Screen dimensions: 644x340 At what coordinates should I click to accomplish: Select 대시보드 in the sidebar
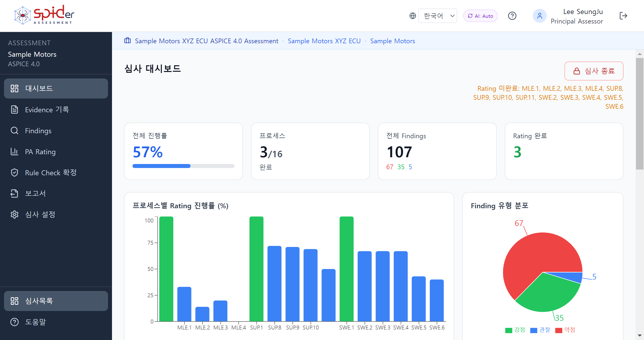(56, 88)
